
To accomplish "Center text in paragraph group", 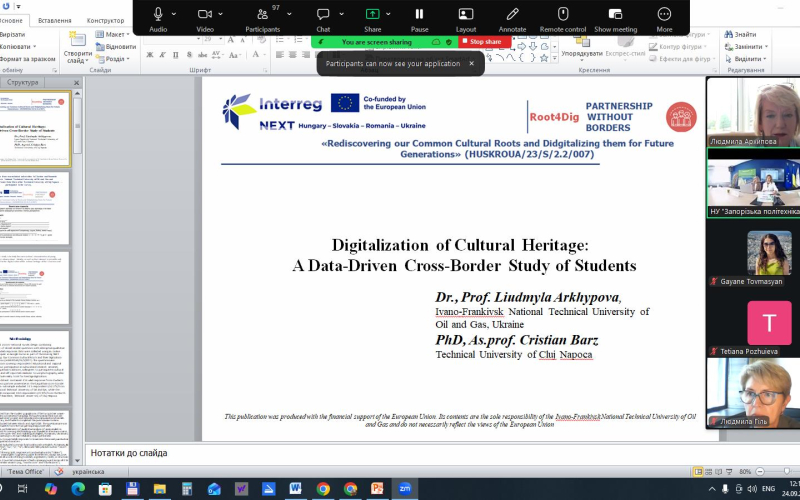I will [293, 55].
